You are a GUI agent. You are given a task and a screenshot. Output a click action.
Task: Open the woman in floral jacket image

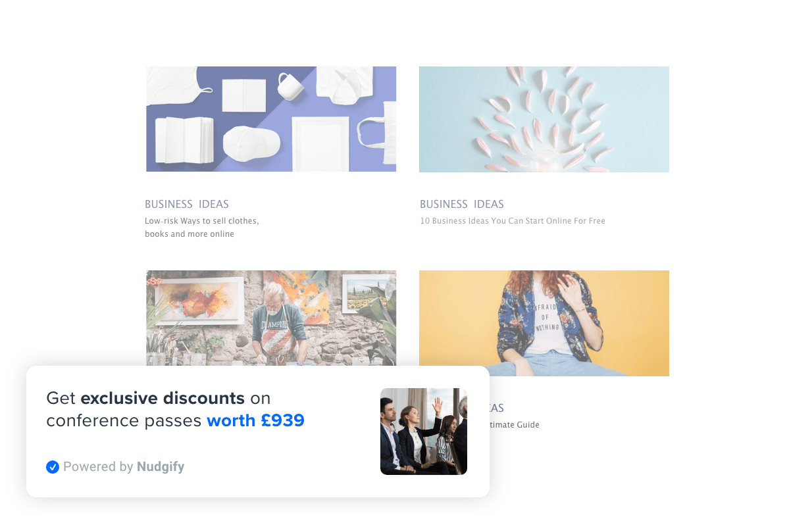tap(544, 323)
